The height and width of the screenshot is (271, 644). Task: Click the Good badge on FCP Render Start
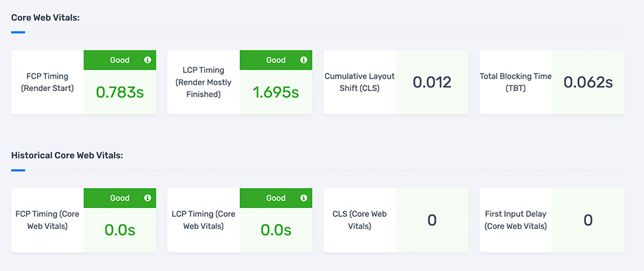click(x=119, y=60)
